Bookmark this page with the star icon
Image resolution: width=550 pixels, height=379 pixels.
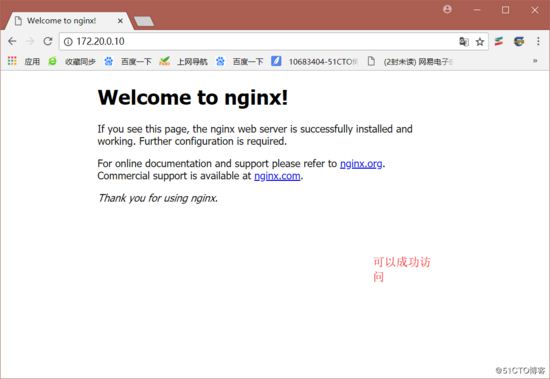[x=480, y=42]
